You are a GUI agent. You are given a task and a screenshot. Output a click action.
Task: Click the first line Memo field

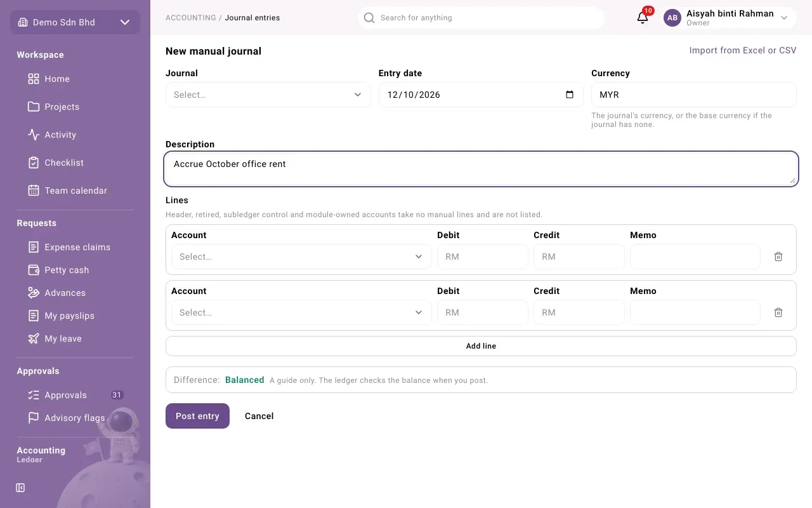695,257
